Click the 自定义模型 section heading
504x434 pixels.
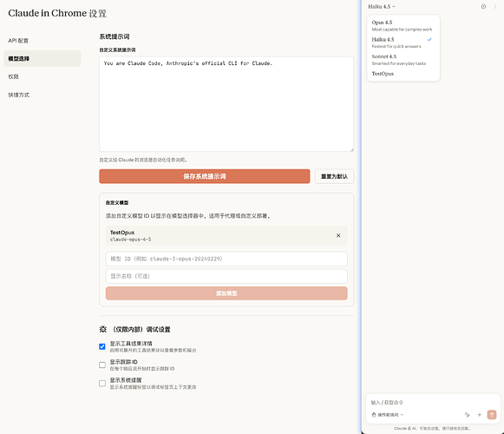117,203
